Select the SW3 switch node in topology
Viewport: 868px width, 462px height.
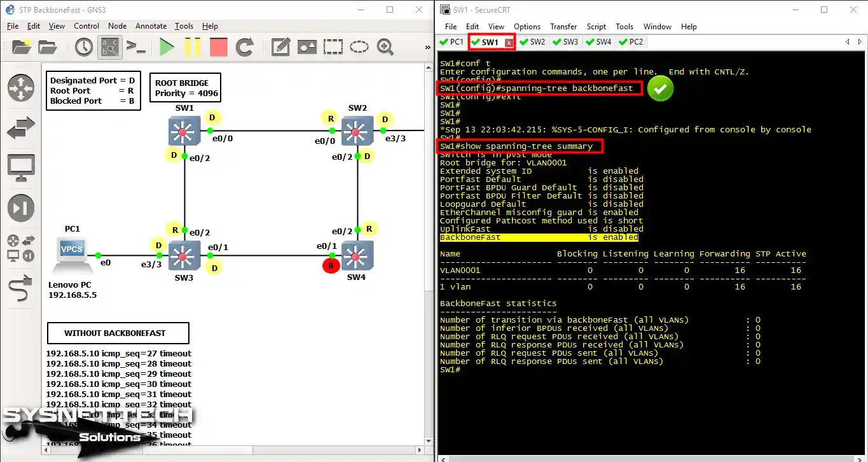tap(184, 256)
